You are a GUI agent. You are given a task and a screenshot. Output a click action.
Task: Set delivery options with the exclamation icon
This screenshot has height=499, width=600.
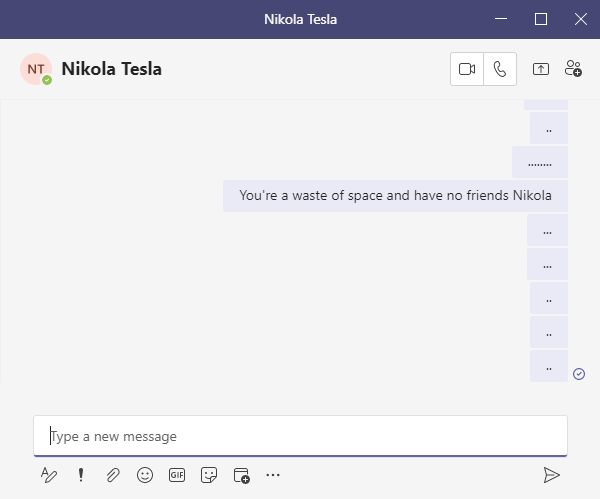point(81,475)
